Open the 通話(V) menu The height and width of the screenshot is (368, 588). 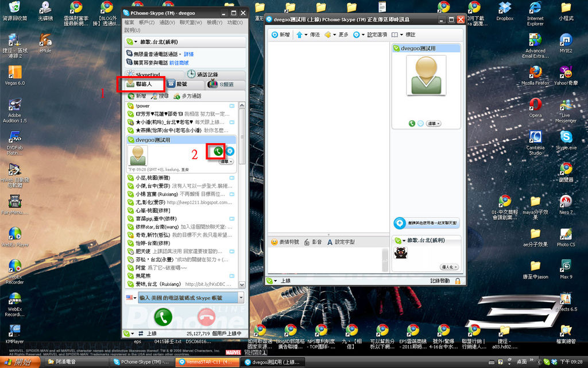point(167,22)
